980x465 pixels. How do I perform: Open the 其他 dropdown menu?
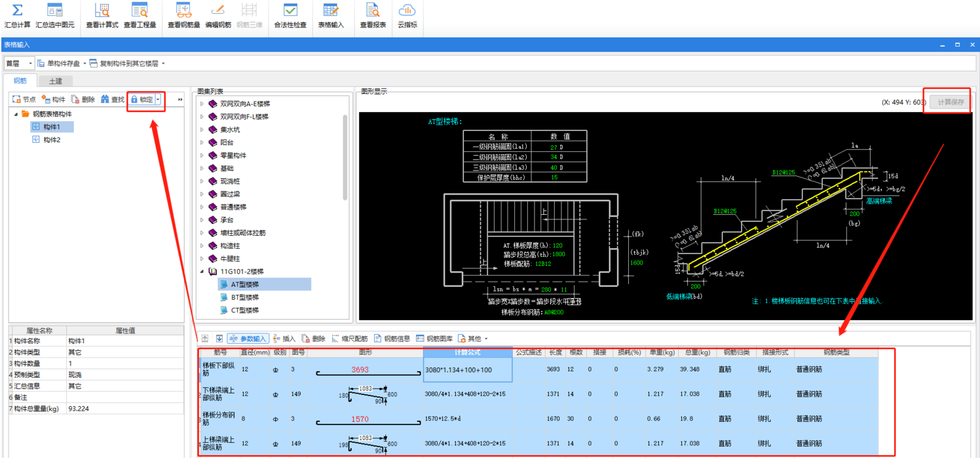472,339
